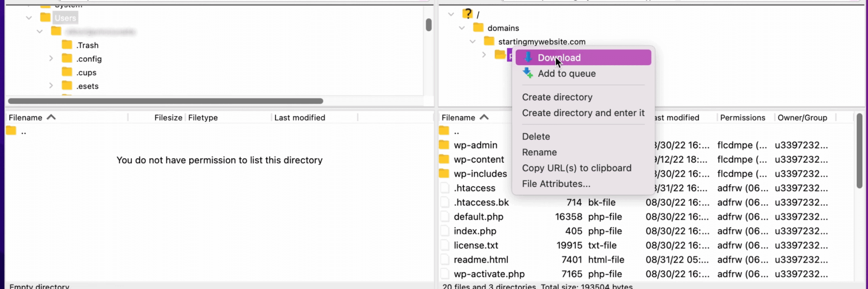Collapse the startingmywebsite.com tree node
Viewport: 868px width, 289px height.
[x=473, y=42]
